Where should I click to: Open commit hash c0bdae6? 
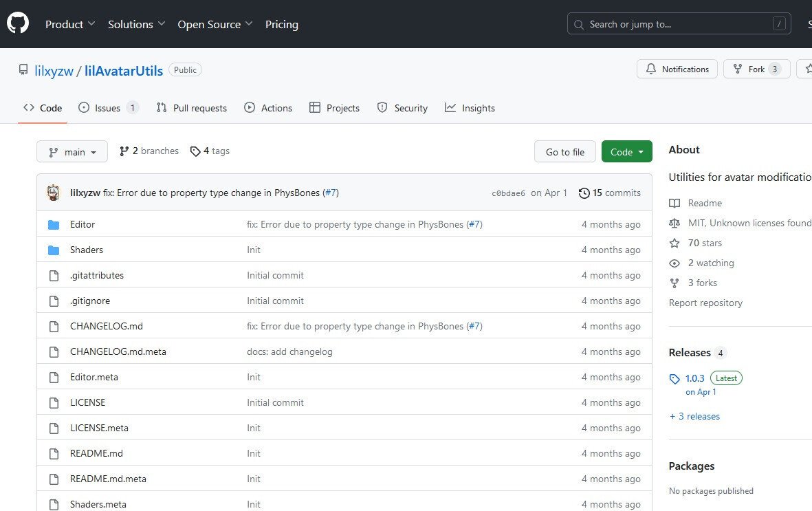click(508, 193)
